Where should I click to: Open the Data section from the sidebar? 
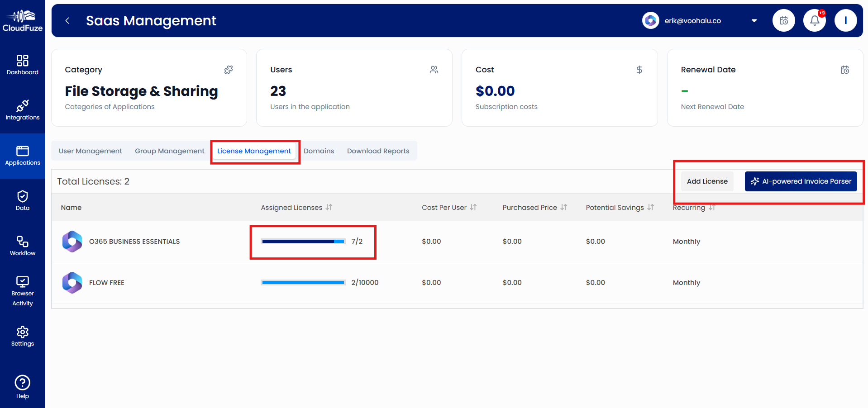click(23, 199)
